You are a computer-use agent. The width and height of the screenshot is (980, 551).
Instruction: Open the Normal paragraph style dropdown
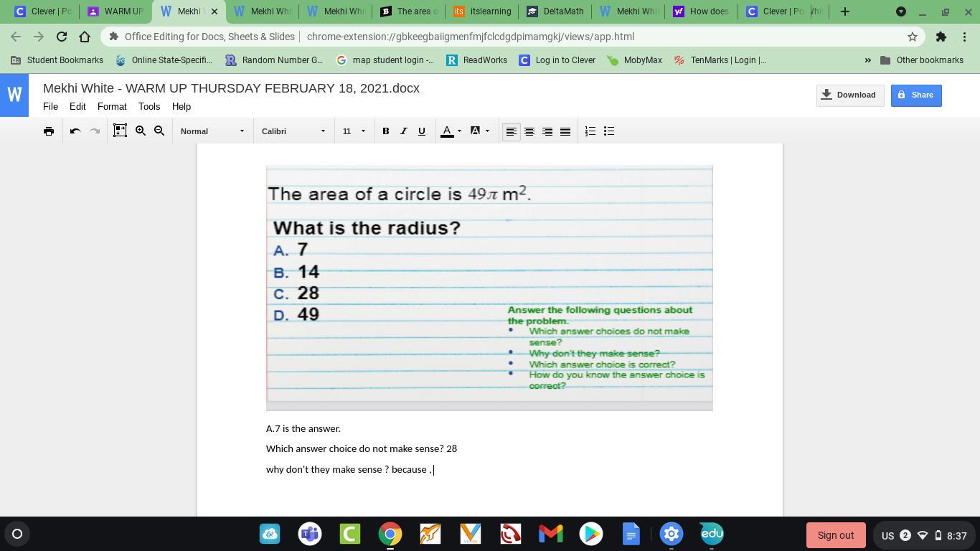pyautogui.click(x=212, y=131)
